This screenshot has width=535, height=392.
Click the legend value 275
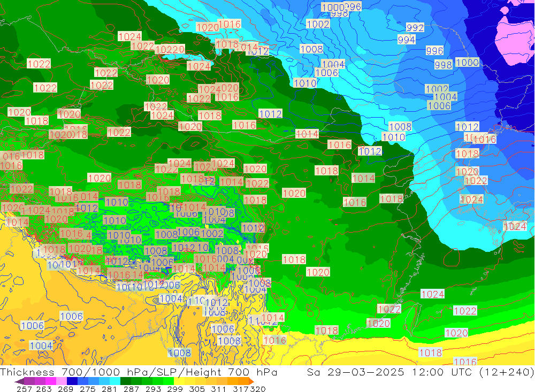[x=87, y=389]
